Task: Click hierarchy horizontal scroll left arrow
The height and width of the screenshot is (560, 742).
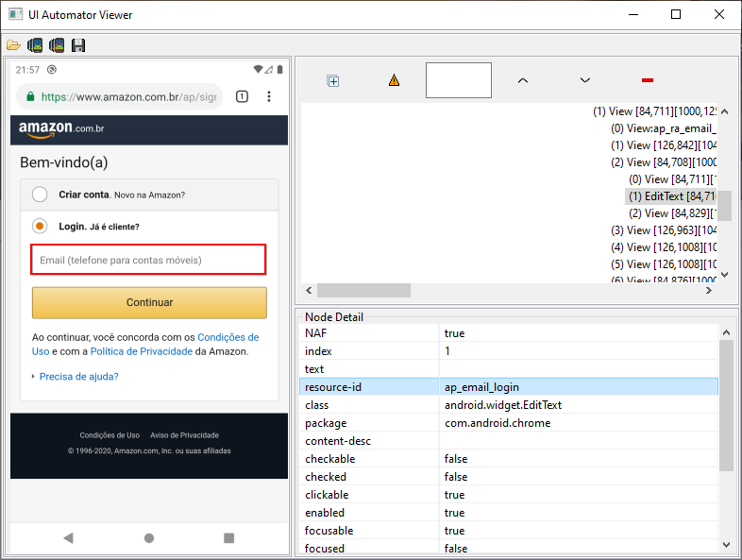Action: click(309, 290)
